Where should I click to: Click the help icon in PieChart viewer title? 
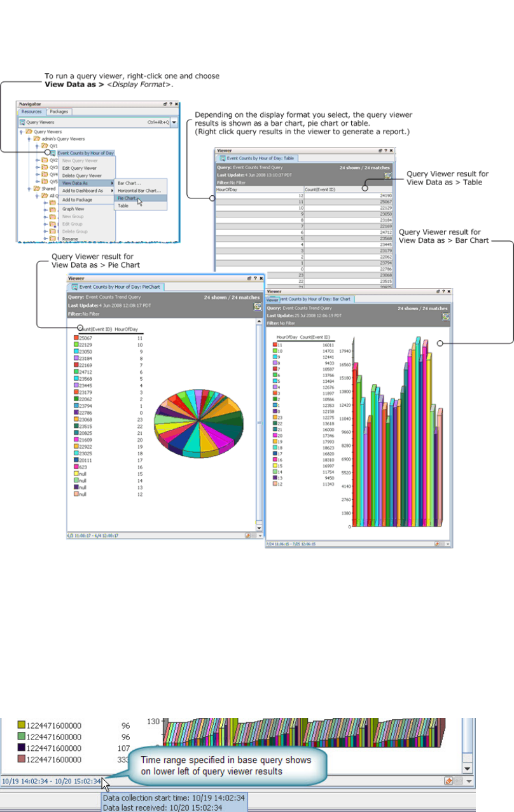pos(254,278)
